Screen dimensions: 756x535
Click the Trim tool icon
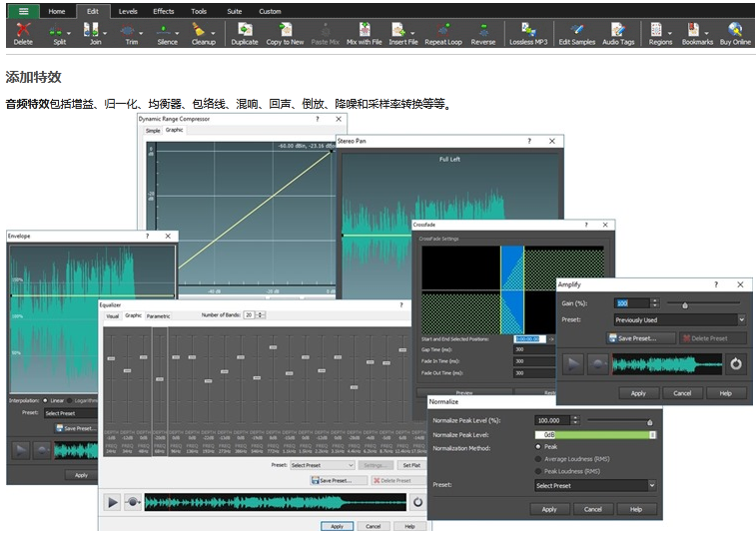[x=131, y=30]
